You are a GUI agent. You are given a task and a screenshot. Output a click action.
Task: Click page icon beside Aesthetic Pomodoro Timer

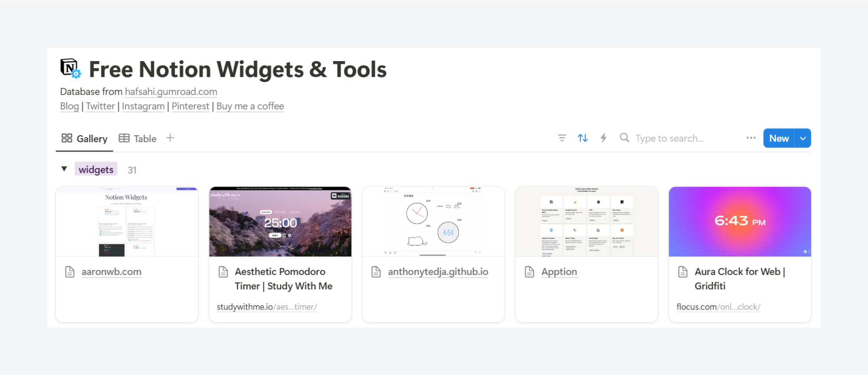coord(223,272)
